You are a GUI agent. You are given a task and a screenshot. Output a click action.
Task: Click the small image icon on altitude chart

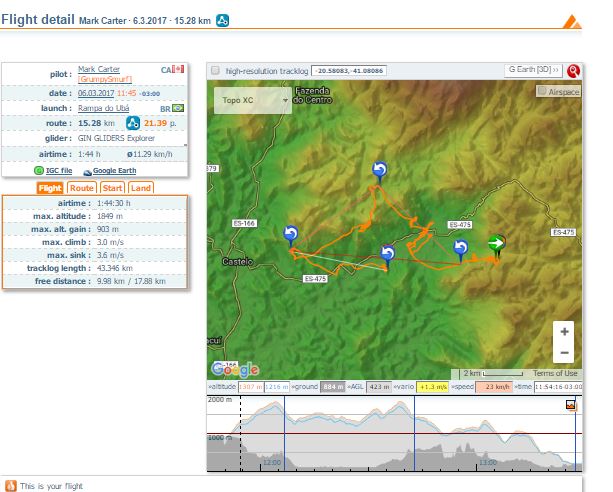[571, 405]
